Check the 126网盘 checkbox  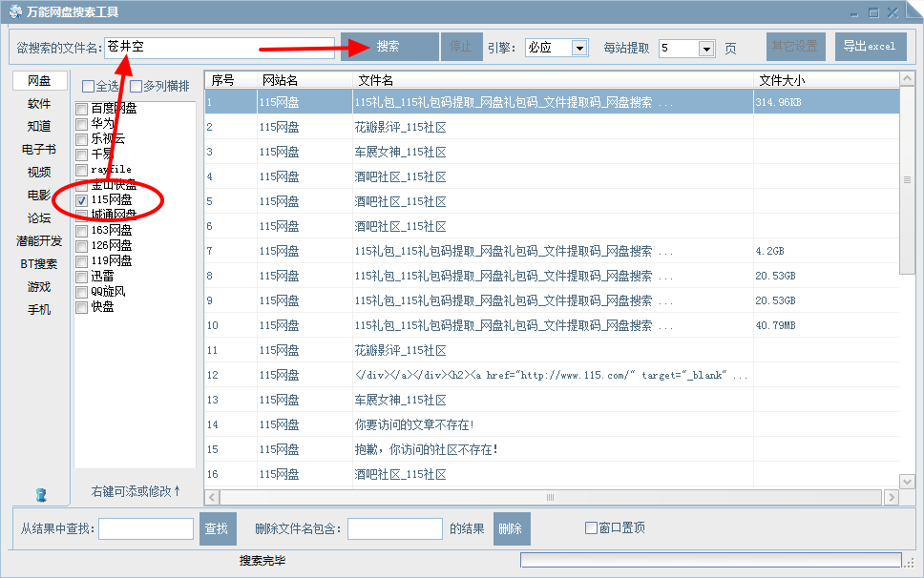pos(82,247)
